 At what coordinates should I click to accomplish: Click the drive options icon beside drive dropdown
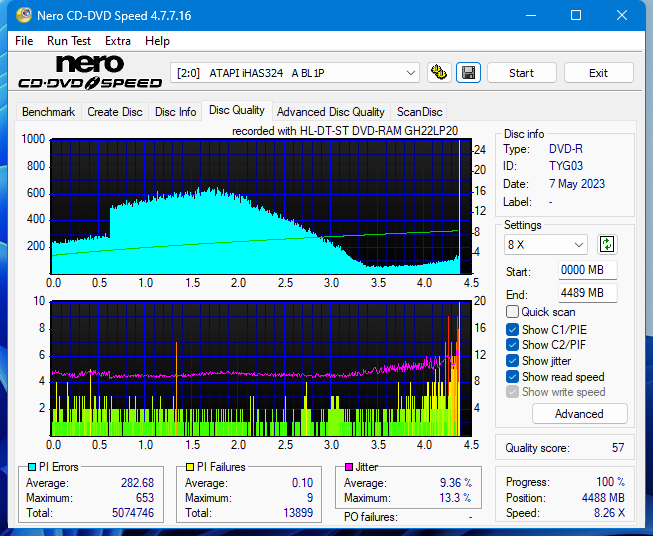[x=438, y=73]
